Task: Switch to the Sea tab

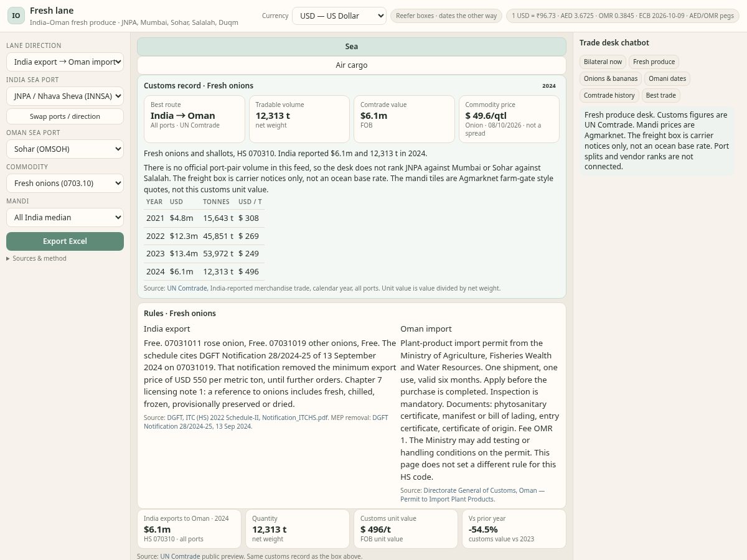Action: [x=352, y=47]
